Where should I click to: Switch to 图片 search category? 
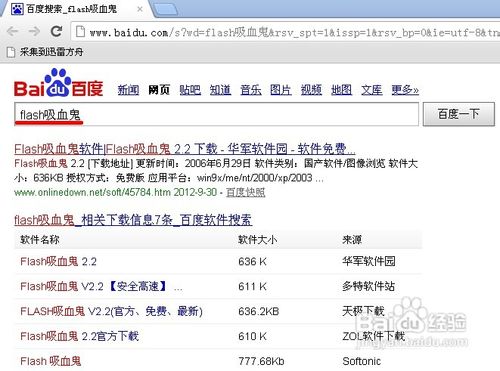pos(281,90)
